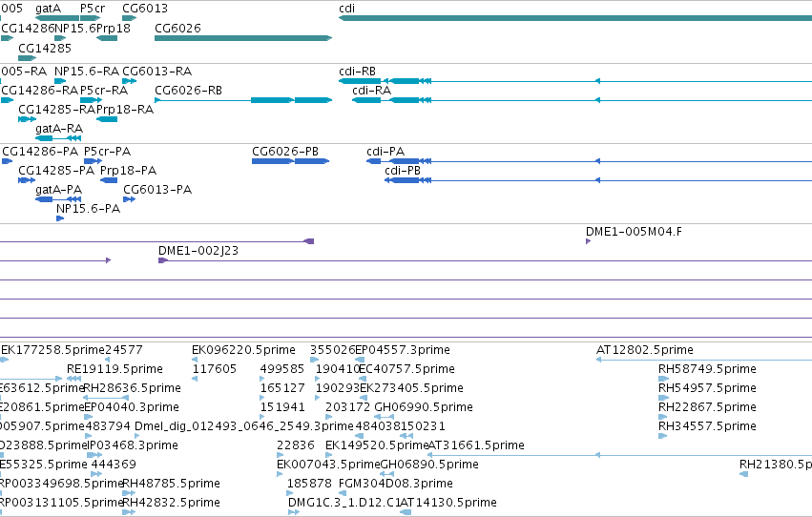Screen dimensions: 812x517
Task: Click the RE19119.5prime EST label
Action: pyautogui.click(x=115, y=369)
